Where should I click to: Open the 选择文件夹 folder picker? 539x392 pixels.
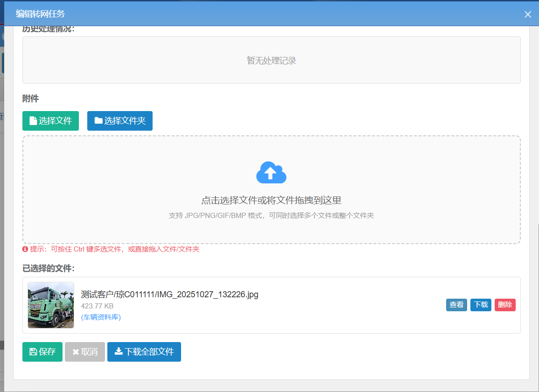119,121
